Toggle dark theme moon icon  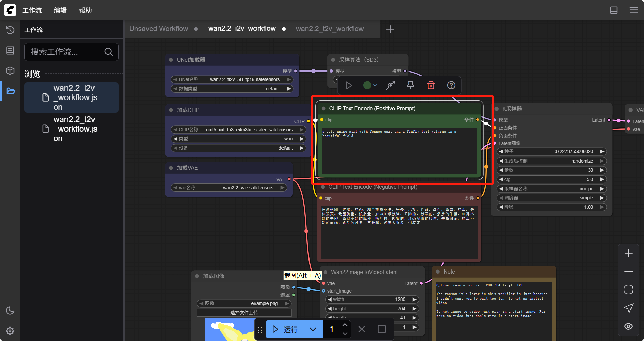tap(10, 310)
